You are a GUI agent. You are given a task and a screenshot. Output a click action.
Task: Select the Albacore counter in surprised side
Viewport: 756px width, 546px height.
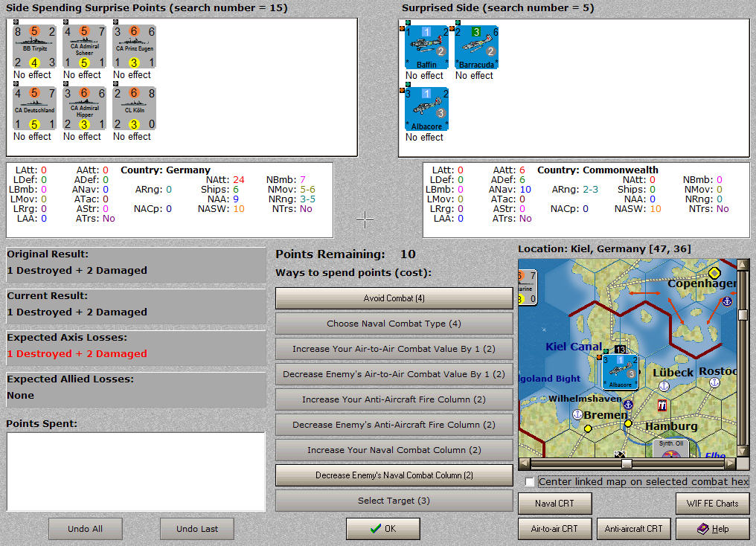[426, 109]
